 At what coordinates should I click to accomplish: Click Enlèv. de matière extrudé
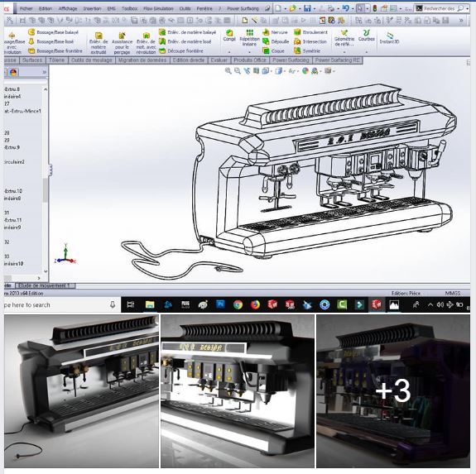99,43
